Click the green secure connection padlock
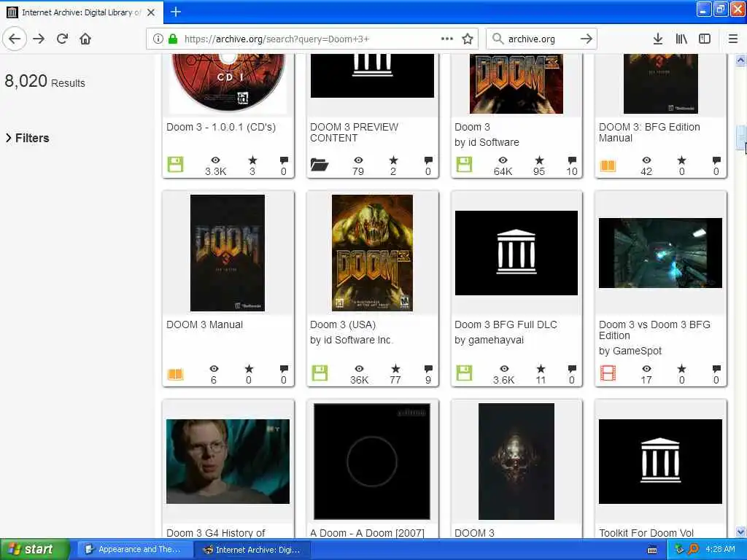 point(173,39)
